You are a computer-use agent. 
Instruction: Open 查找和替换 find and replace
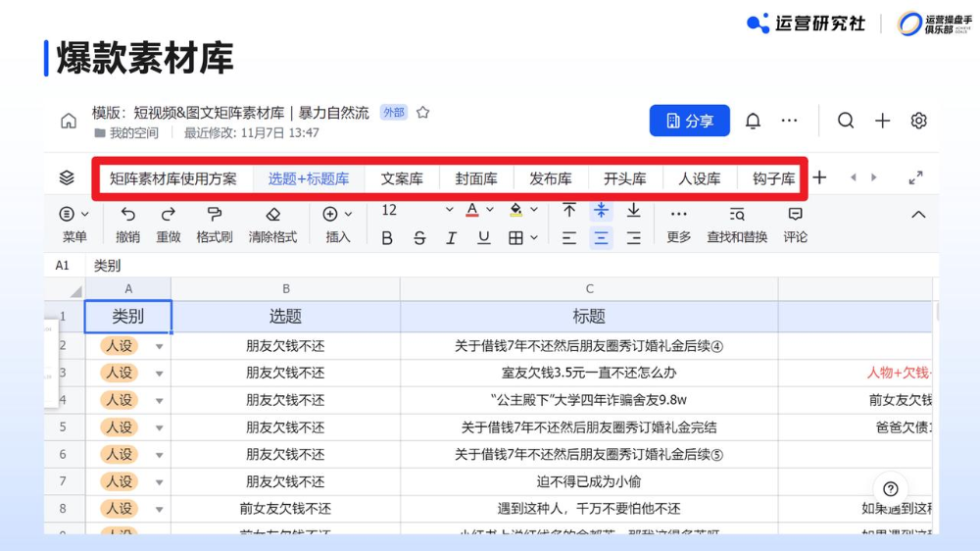click(x=737, y=224)
